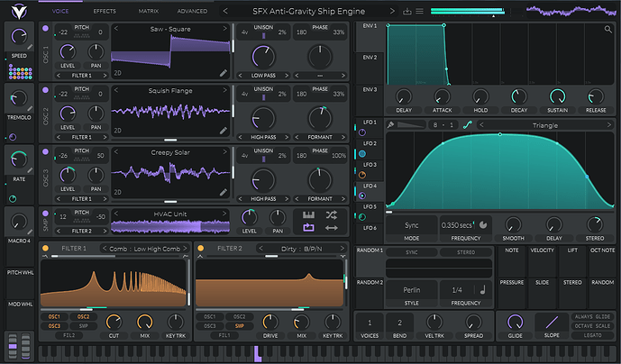621x364 pixels.
Task: Click the save preset icon
Action: coord(407,12)
